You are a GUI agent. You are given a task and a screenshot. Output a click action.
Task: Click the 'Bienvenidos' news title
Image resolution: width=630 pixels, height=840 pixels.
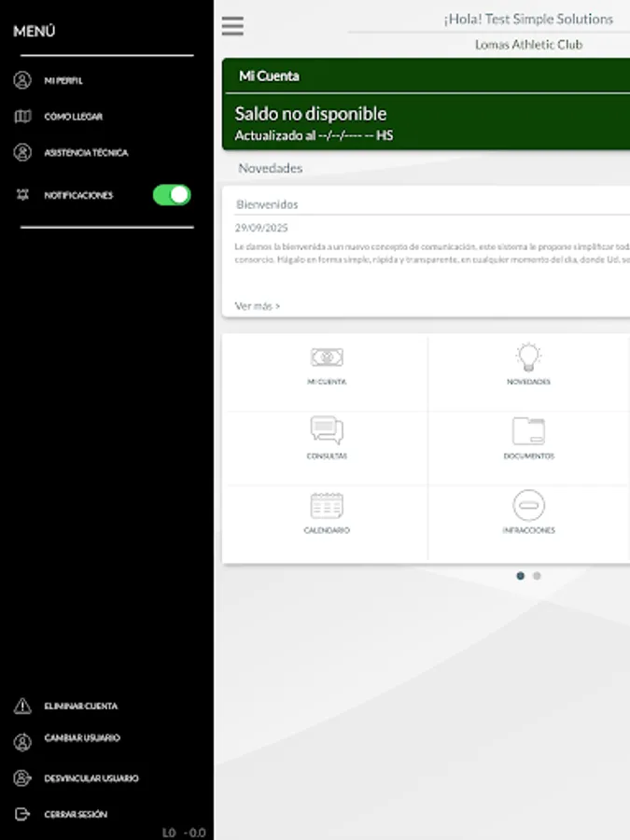[x=267, y=204]
